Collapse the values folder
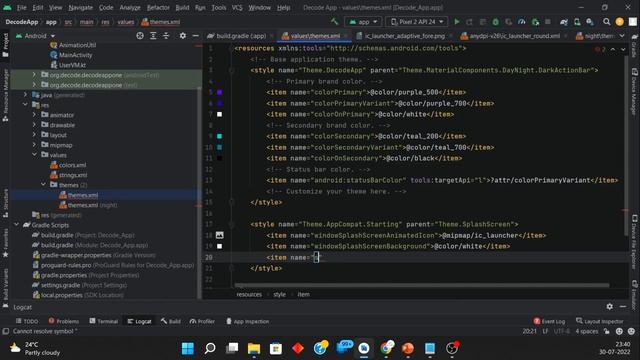Image resolution: width=640 pixels, height=360 pixels. [x=34, y=155]
